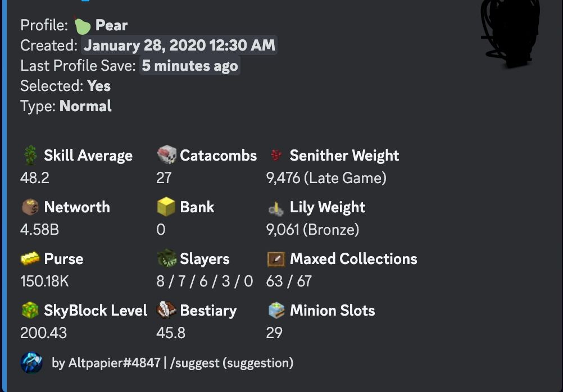Click the SkyBlock Level grass block icon
This screenshot has height=392, width=563.
pyautogui.click(x=30, y=311)
